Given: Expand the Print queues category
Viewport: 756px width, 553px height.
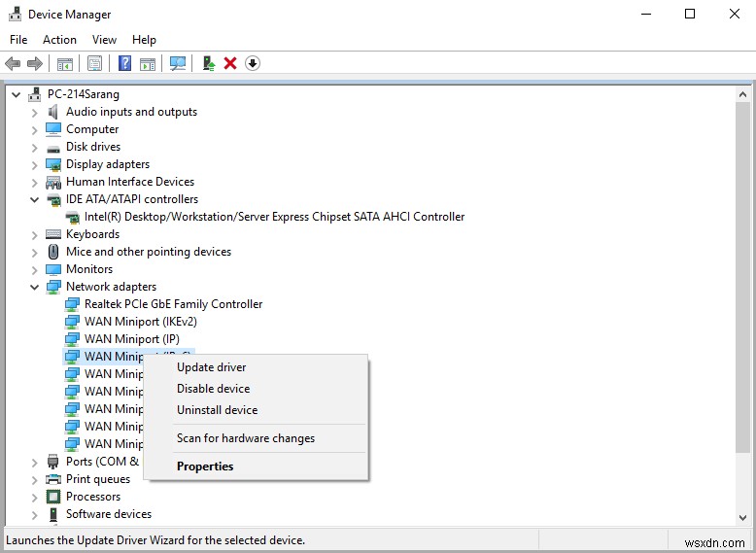Looking at the screenshot, I should 34,480.
